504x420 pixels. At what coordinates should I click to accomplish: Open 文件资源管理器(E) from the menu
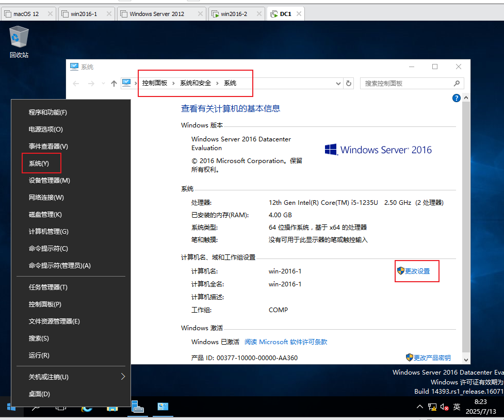coord(71,321)
